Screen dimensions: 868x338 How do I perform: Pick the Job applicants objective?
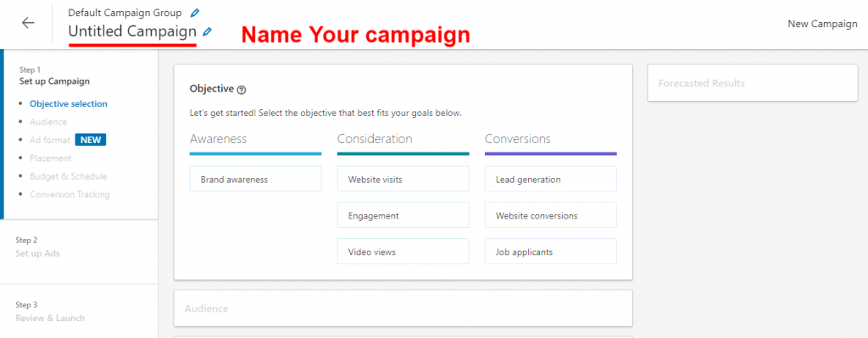(x=551, y=252)
